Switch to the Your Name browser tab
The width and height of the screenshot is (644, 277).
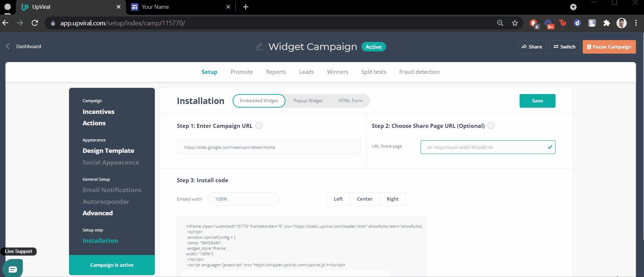[x=180, y=7]
